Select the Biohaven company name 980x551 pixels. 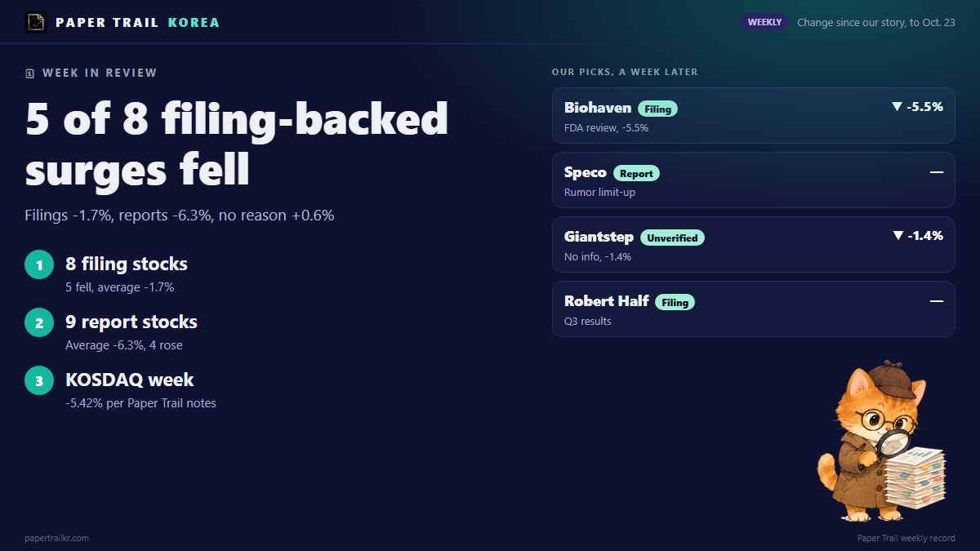598,108
